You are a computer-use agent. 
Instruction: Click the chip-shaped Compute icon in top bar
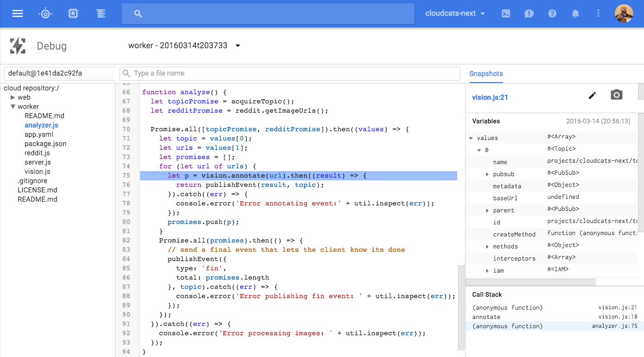73,13
